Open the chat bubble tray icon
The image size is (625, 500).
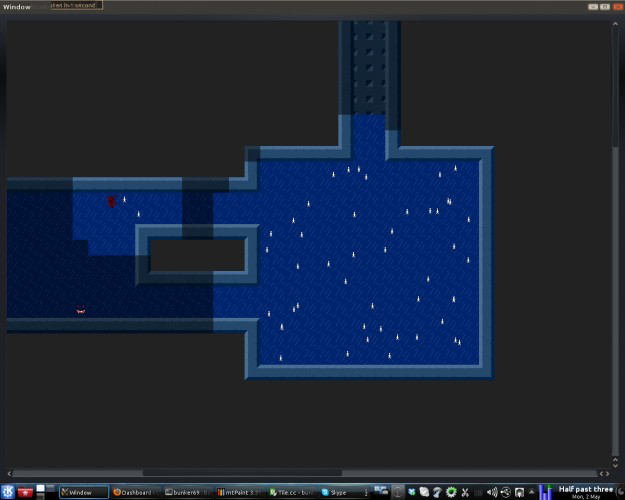click(424, 492)
